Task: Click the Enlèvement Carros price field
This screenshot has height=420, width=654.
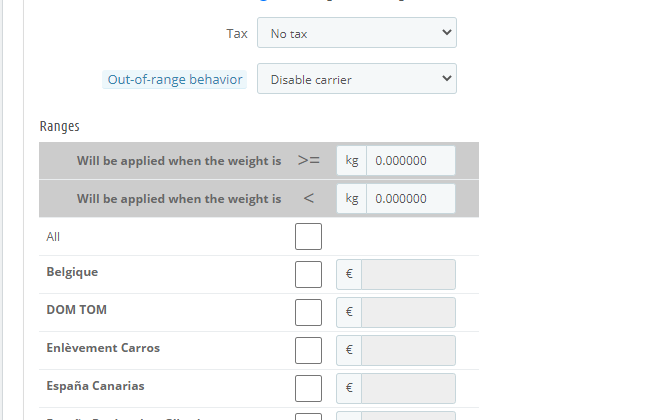Action: [408, 350]
